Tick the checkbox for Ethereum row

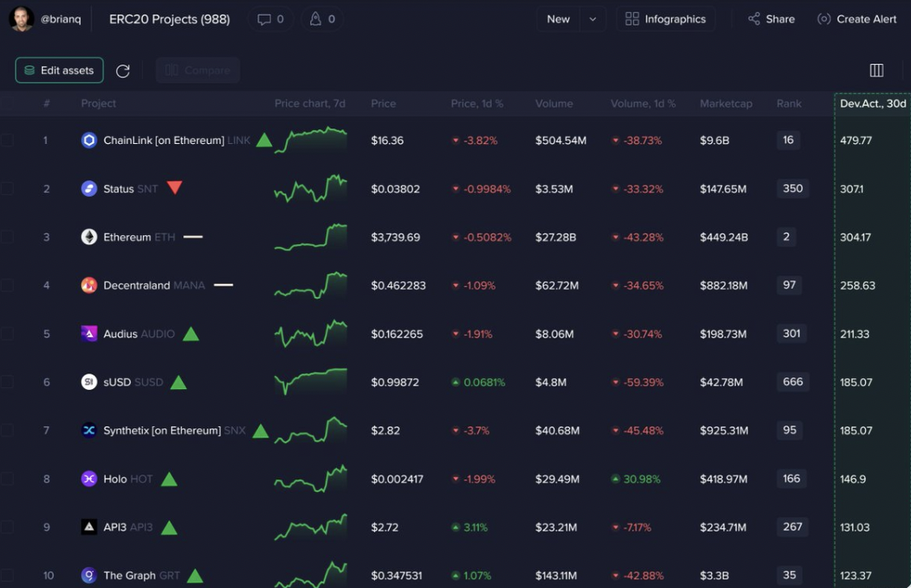pos(7,237)
